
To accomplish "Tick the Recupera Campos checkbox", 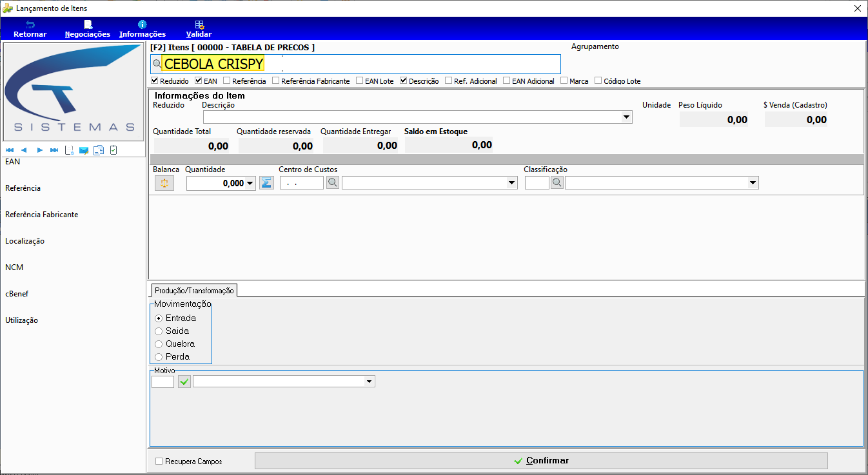I will (x=159, y=461).
